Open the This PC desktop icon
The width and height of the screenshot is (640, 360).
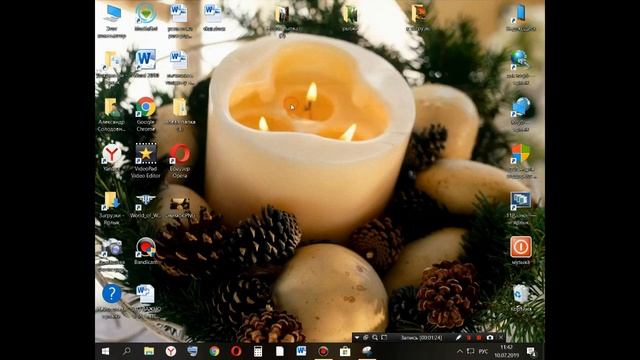click(x=112, y=21)
